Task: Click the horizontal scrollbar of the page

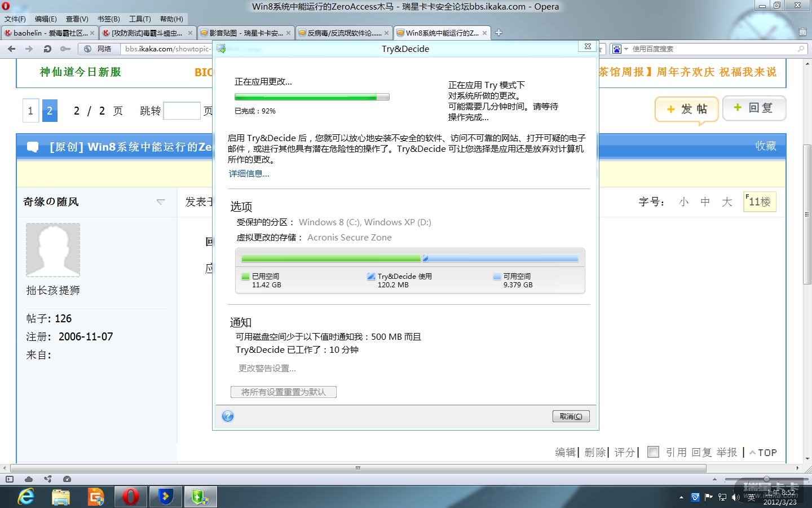Action: 358,468
